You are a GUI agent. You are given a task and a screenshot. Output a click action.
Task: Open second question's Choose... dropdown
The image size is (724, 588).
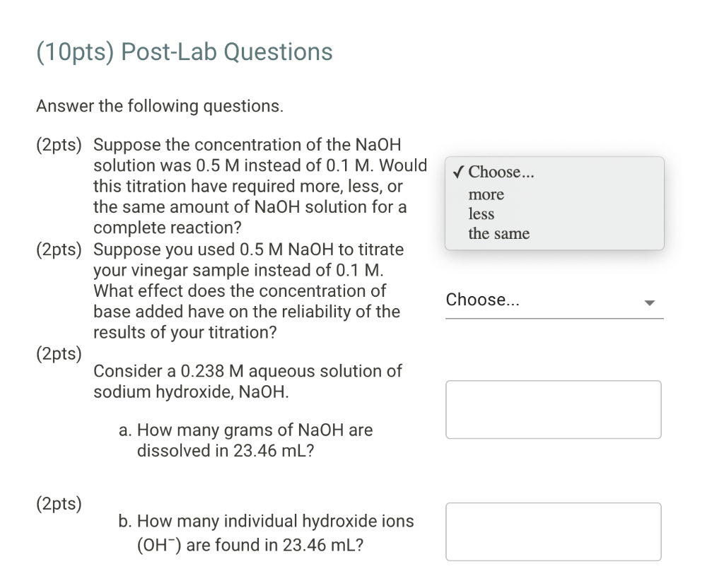click(554, 300)
